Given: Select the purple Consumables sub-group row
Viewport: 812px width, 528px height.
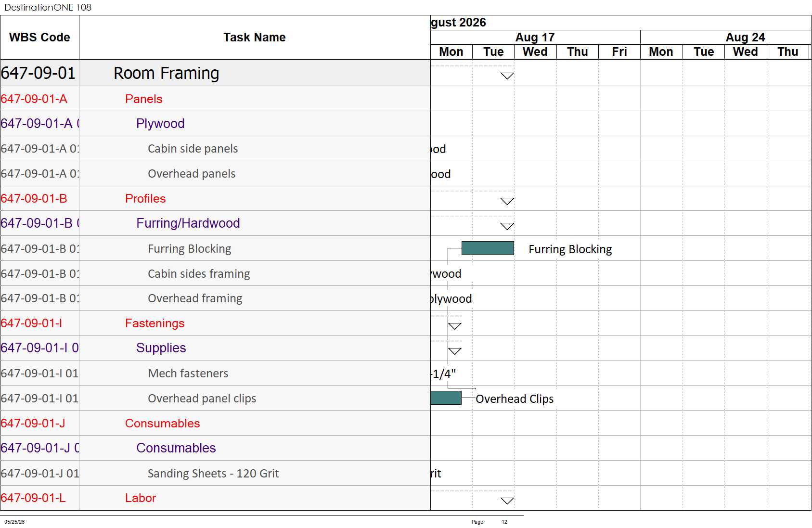Looking at the screenshot, I should click(215, 448).
